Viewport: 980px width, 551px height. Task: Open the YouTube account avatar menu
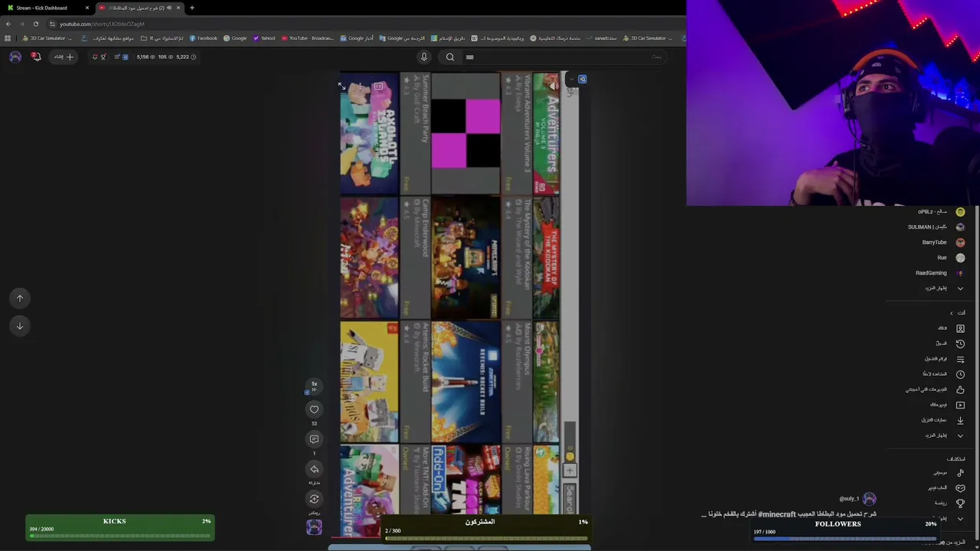15,57
